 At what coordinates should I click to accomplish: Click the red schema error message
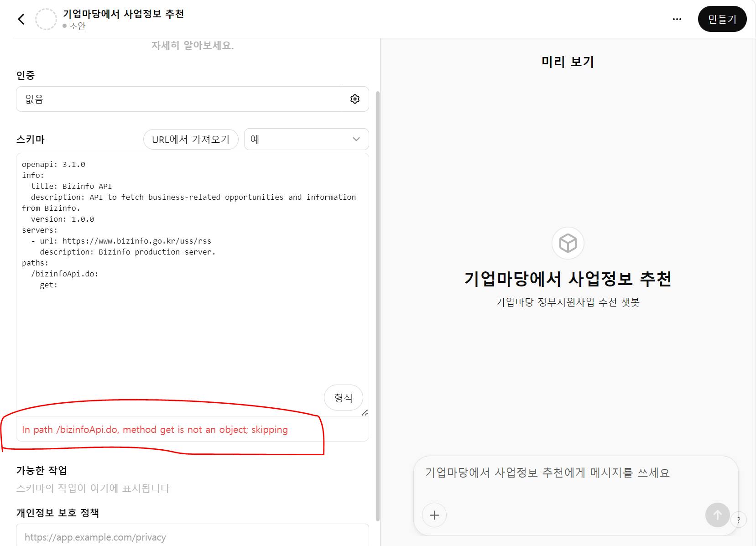(155, 430)
